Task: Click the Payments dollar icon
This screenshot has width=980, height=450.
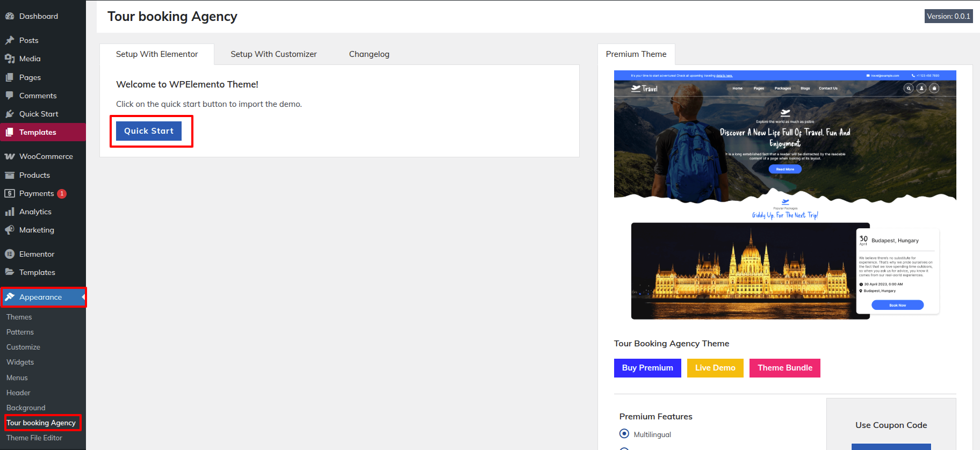Action: (x=10, y=193)
